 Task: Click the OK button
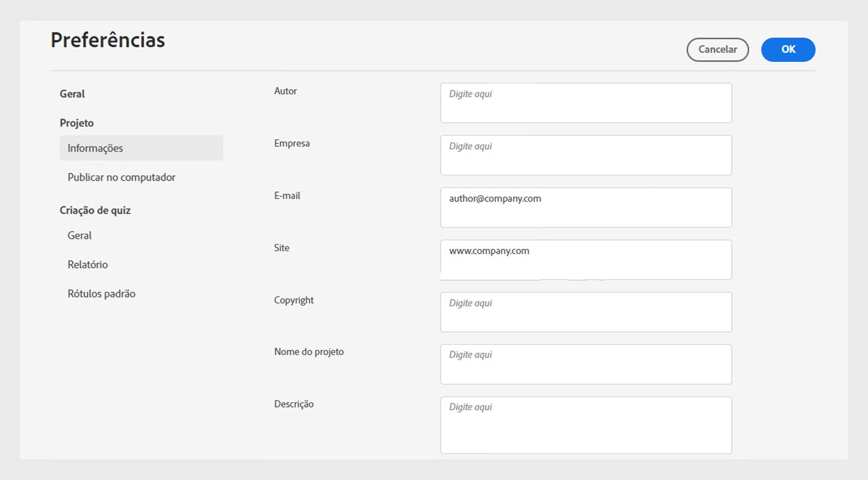pos(788,49)
